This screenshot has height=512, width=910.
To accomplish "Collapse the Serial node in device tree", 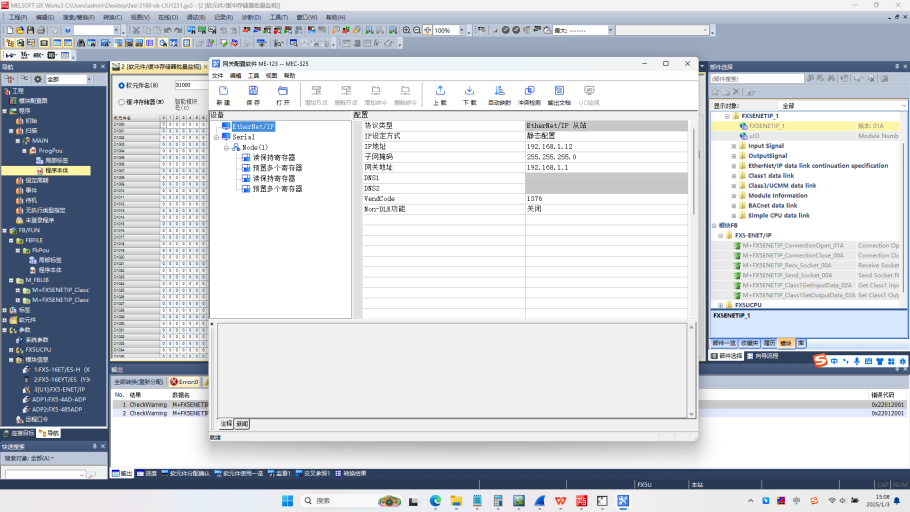I will click(217, 137).
